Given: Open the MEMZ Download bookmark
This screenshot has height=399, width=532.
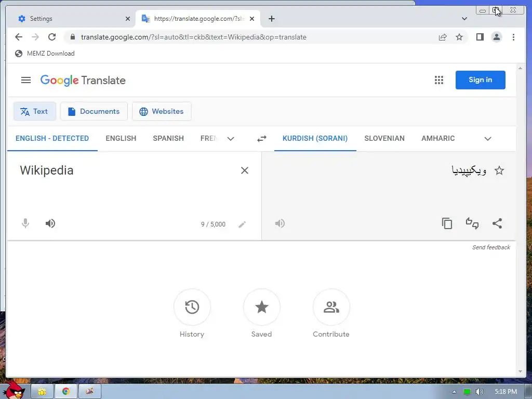Looking at the screenshot, I should coord(45,54).
